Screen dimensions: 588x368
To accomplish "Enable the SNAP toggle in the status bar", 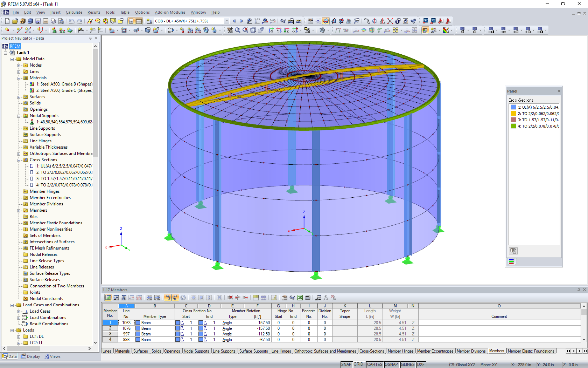I will click(346, 364).
